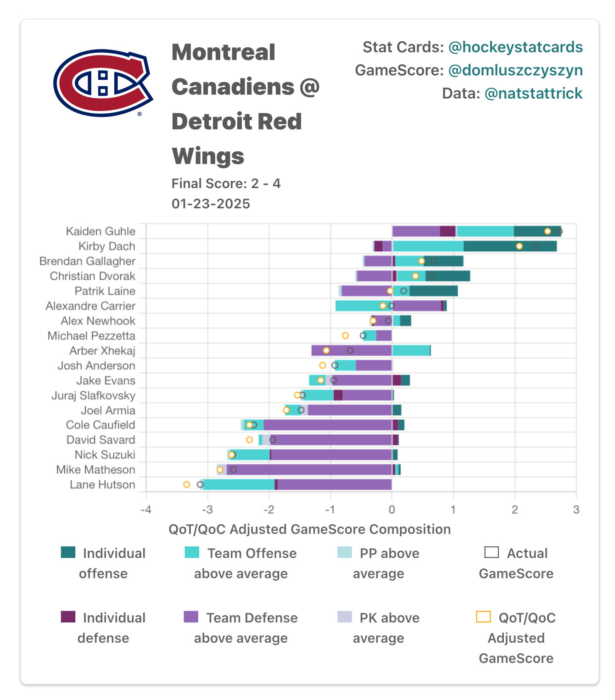Click the chart x-axis title text
This screenshot has height=700, width=615.
point(310,529)
